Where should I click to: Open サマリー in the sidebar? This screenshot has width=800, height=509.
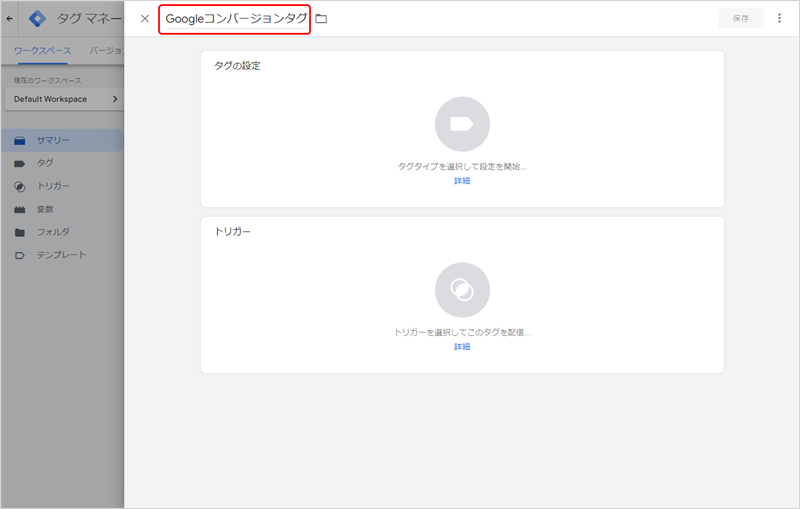click(x=62, y=140)
